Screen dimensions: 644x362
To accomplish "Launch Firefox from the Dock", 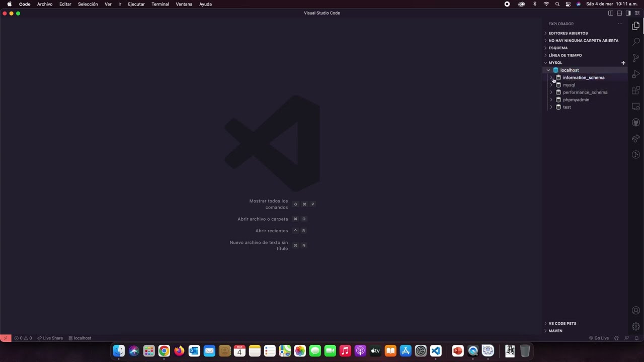I will coord(179,351).
